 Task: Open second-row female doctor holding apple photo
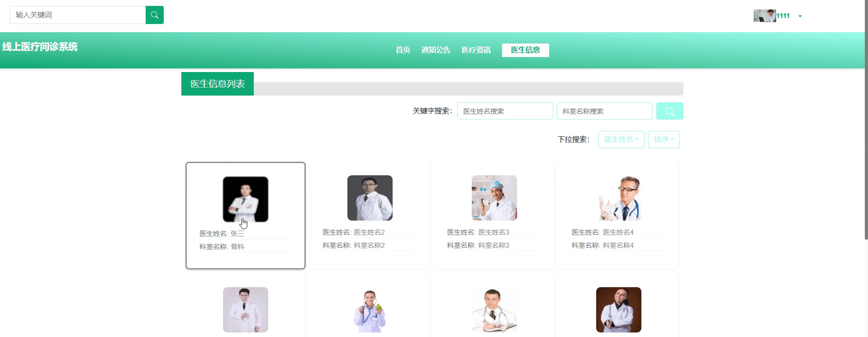(370, 310)
